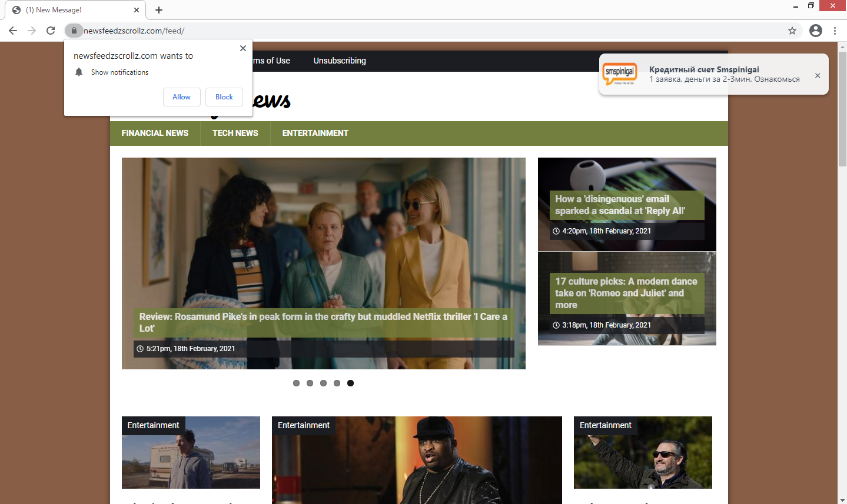Viewport: 847px width, 504px height.
Task: Open a new tab with the plus icon
Action: 159,10
